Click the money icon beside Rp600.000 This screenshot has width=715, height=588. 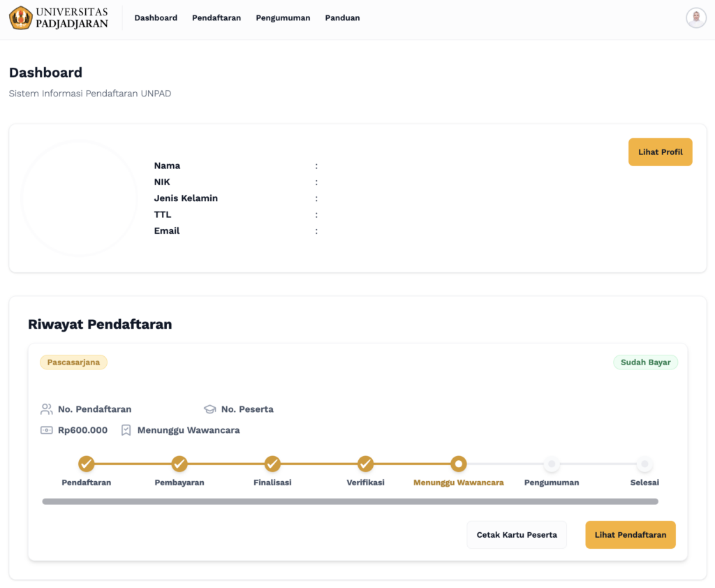(47, 430)
